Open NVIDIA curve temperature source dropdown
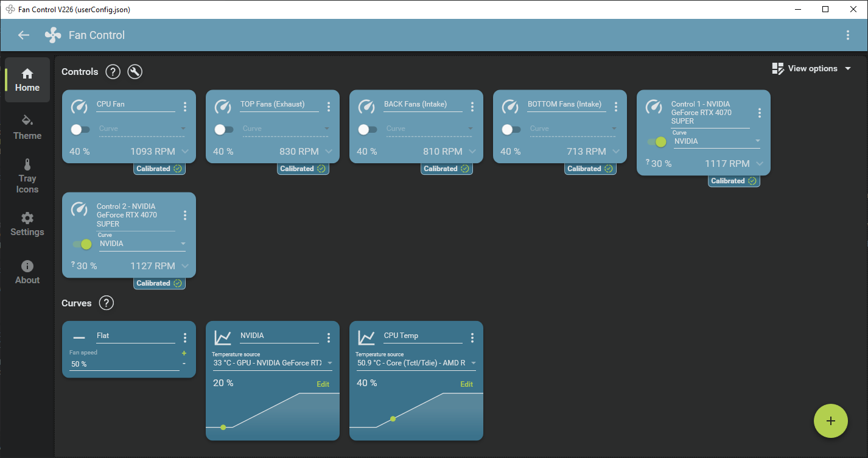 click(x=273, y=363)
